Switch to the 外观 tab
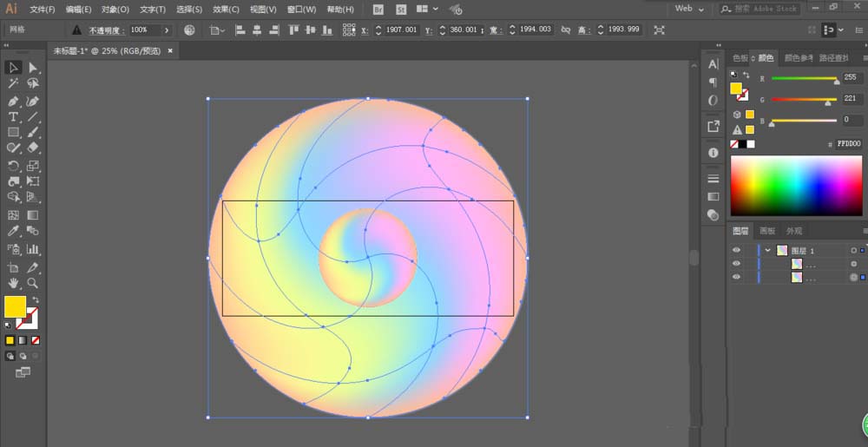This screenshot has width=868, height=447. pyautogui.click(x=794, y=231)
